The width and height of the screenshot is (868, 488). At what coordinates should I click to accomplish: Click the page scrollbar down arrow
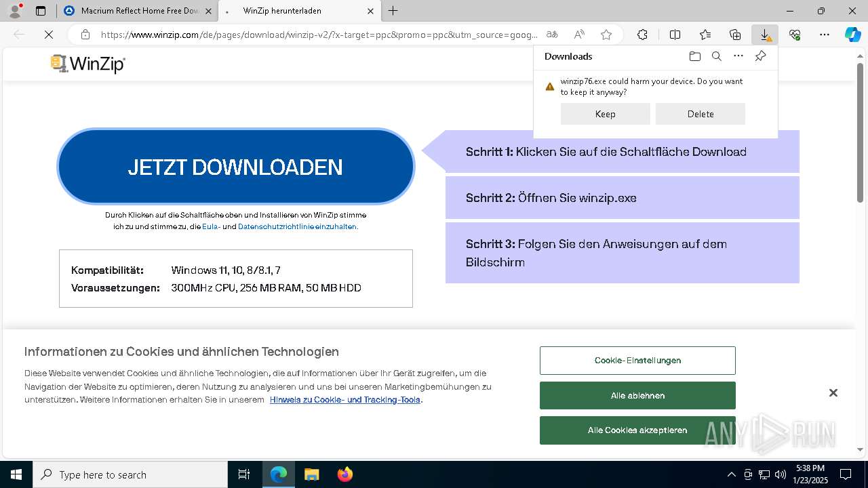(x=861, y=449)
